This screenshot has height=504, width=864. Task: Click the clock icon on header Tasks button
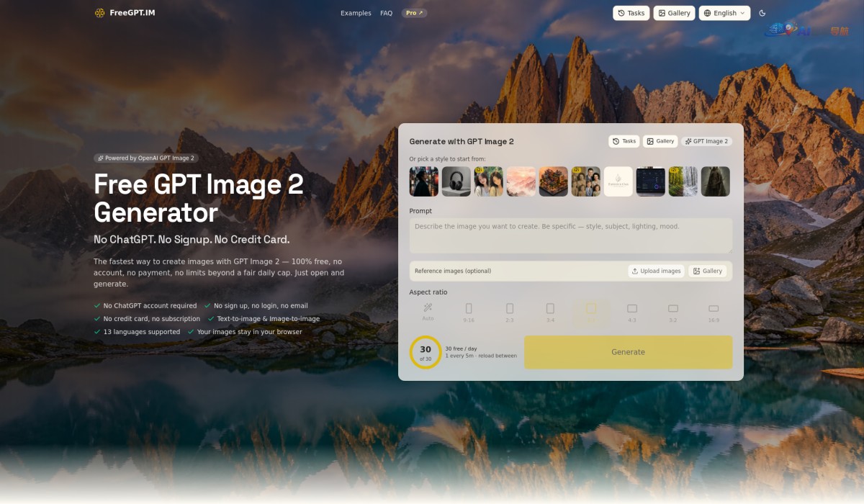pos(621,13)
